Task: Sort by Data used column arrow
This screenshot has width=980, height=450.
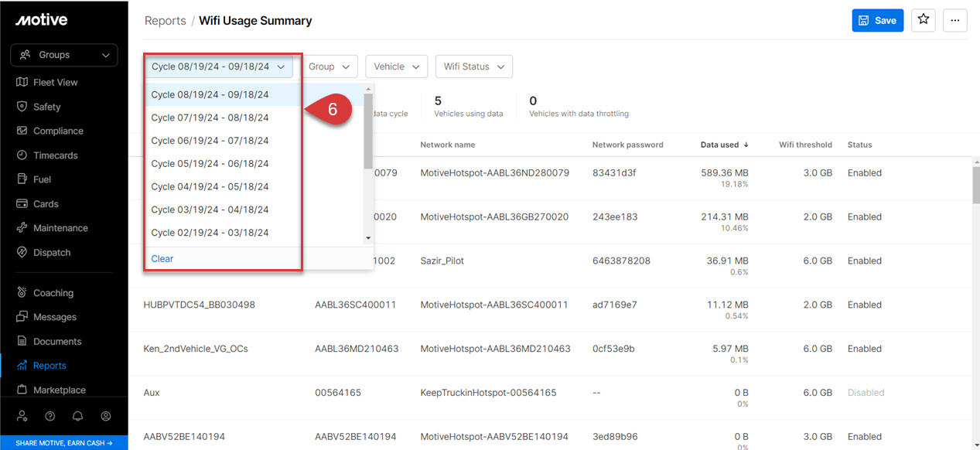Action: [x=746, y=145]
